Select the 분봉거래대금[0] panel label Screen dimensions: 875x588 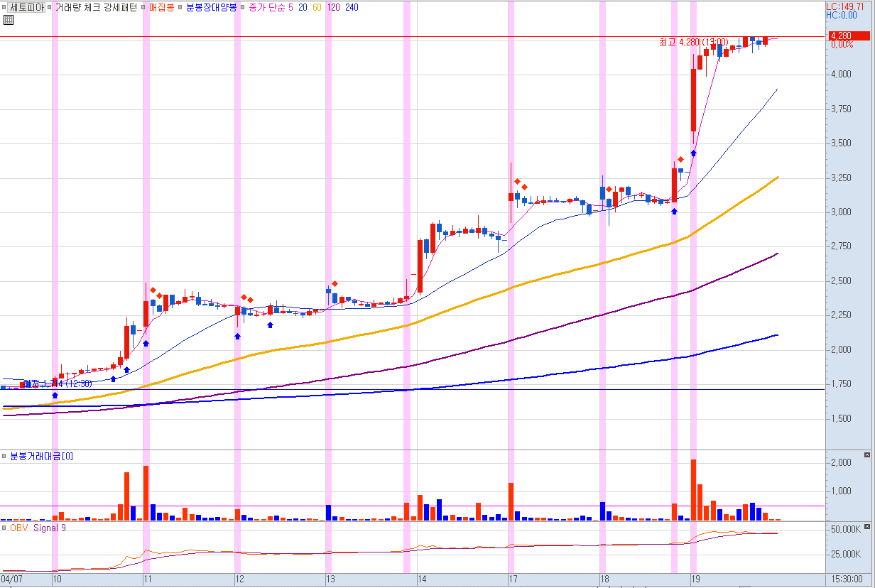tap(41, 456)
